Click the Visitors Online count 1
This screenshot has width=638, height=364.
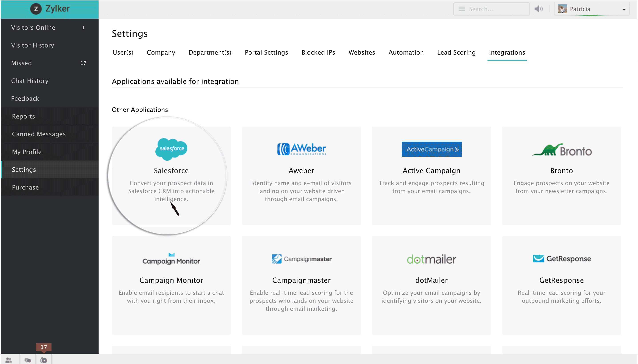click(x=83, y=28)
